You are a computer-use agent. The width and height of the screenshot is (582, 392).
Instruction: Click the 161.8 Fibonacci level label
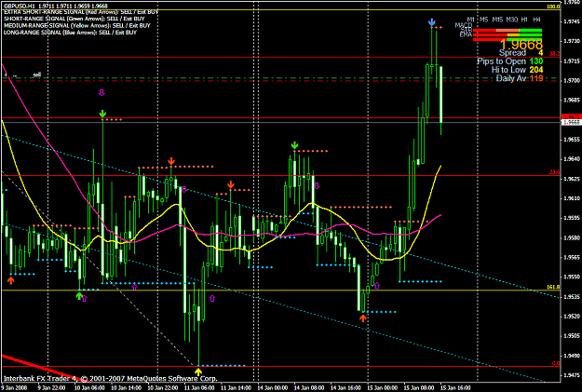click(x=553, y=287)
